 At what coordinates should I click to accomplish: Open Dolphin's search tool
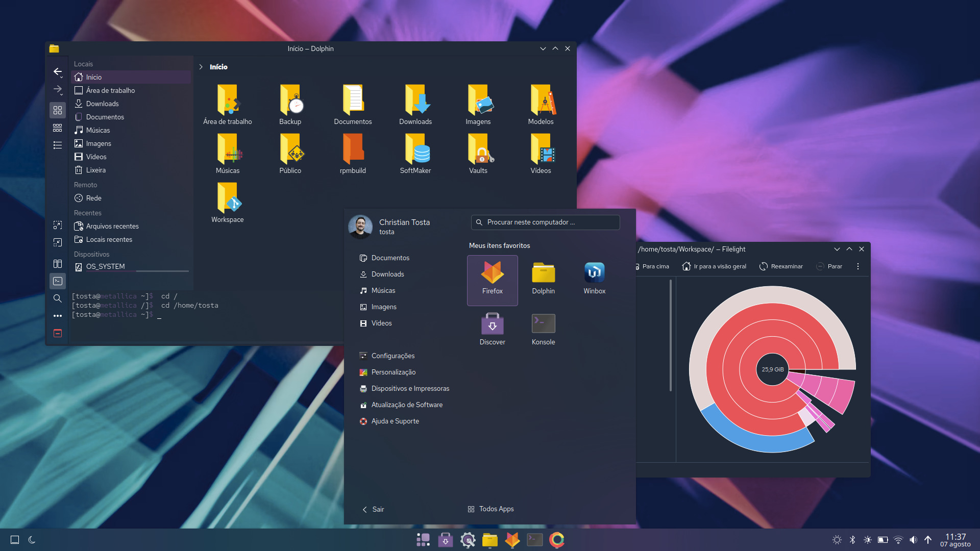[x=58, y=298]
